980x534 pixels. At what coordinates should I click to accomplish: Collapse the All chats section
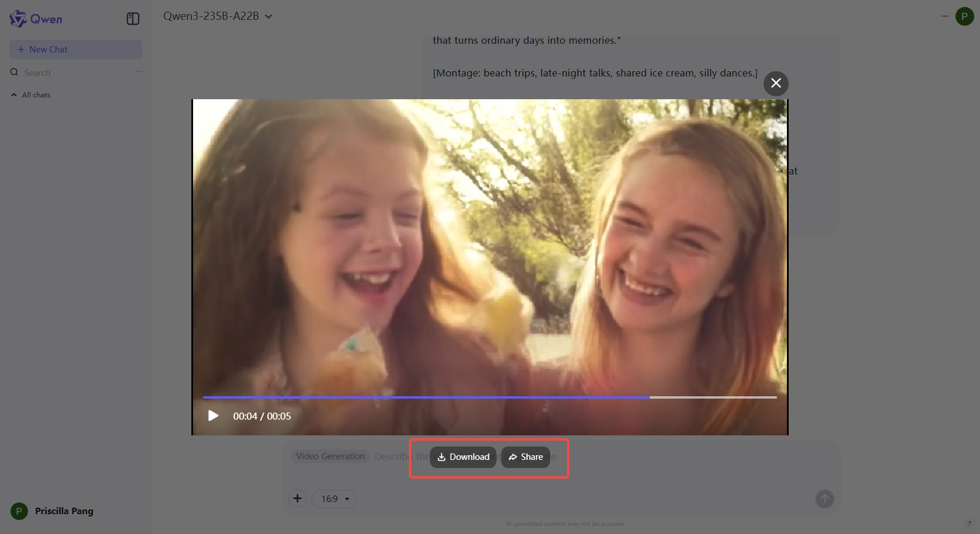tap(31, 95)
